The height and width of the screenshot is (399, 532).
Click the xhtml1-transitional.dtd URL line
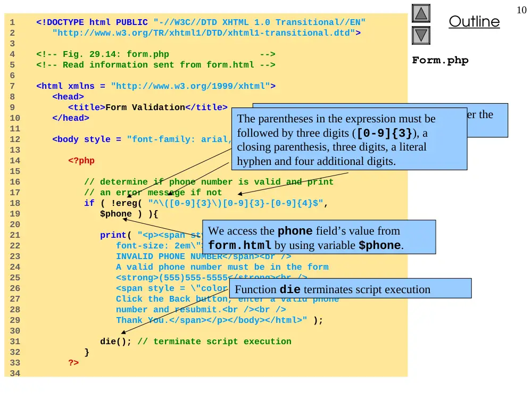point(206,33)
